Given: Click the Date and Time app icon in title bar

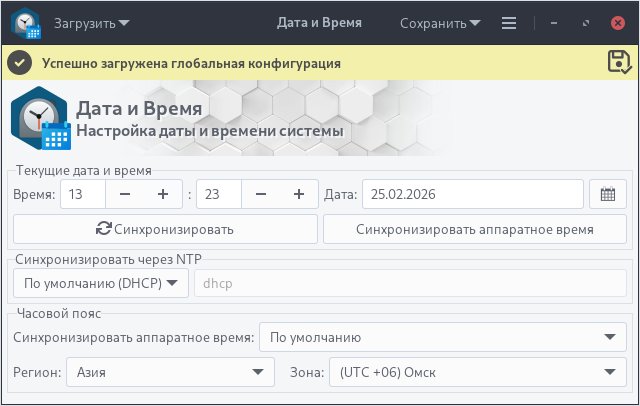Looking at the screenshot, I should click(x=26, y=23).
